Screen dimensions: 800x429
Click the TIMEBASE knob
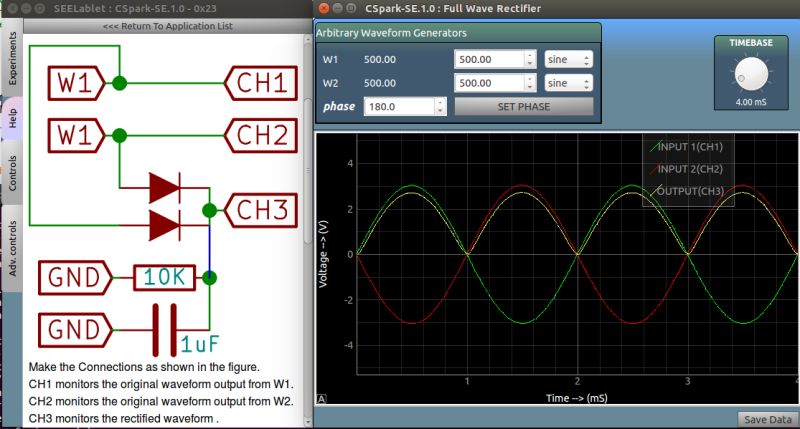pyautogui.click(x=751, y=74)
